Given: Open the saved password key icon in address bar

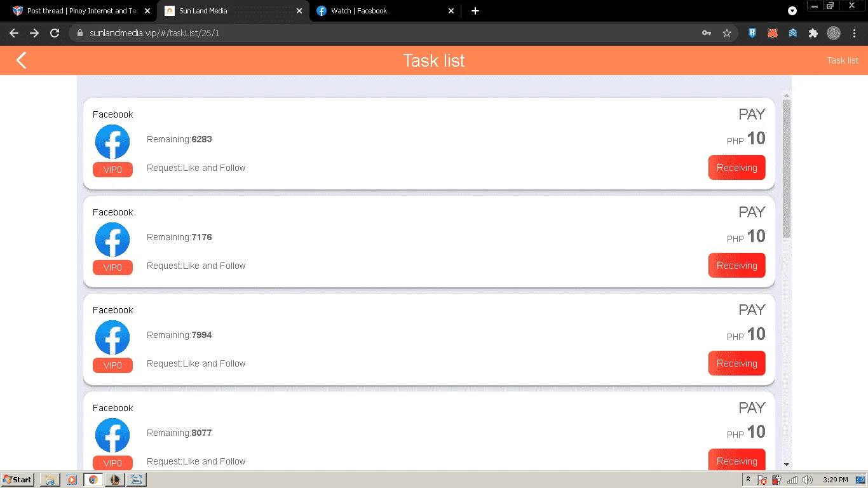Looking at the screenshot, I should coord(706,33).
